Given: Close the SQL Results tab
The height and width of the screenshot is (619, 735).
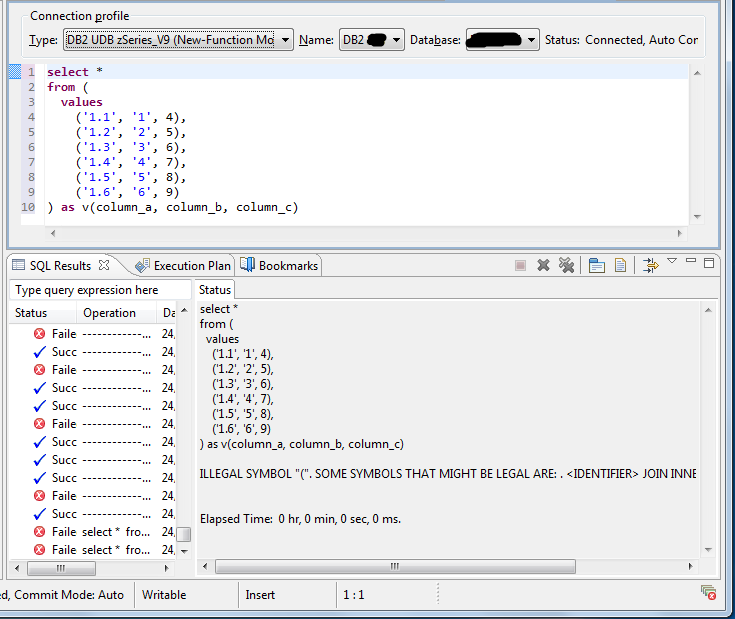Looking at the screenshot, I should point(104,265).
